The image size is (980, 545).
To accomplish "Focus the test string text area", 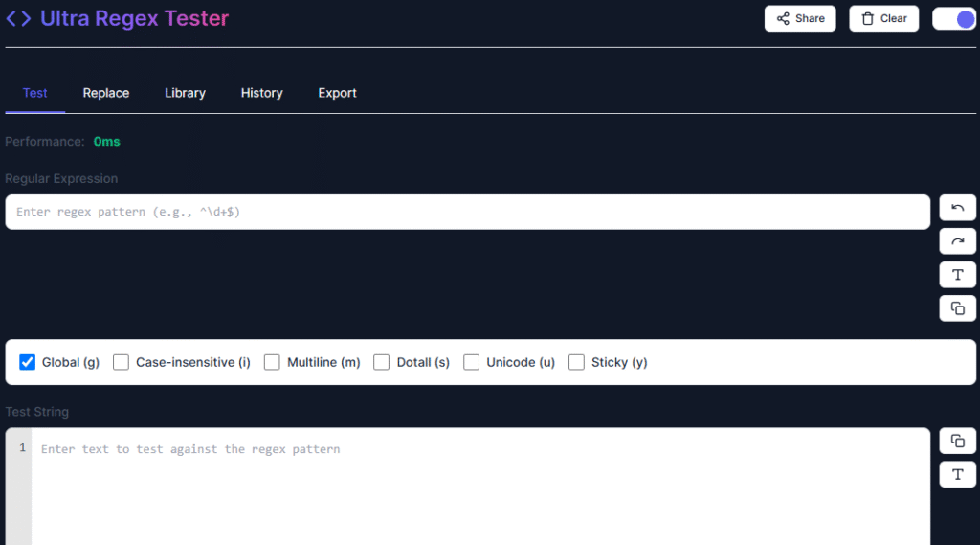I will pyautogui.click(x=480, y=487).
